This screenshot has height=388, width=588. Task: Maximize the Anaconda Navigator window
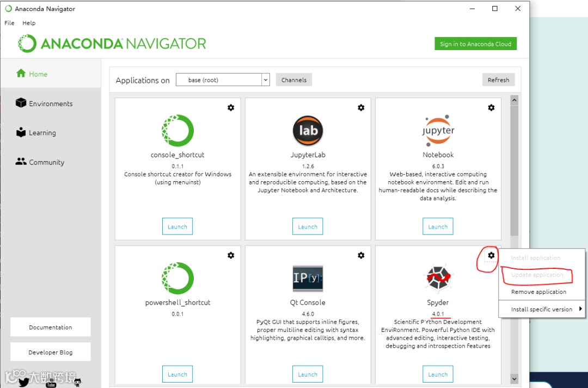(x=494, y=9)
